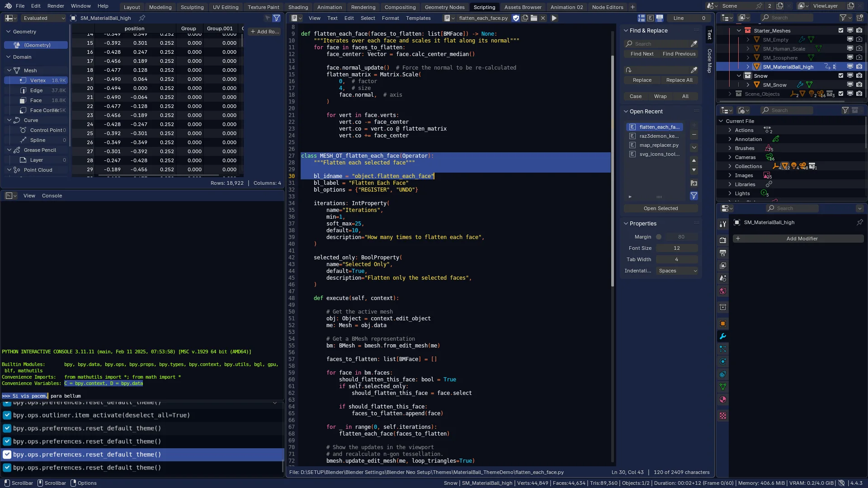This screenshot has height=488, width=868.
Task: Select the Edge domain in spreadsheet
Action: pos(36,90)
